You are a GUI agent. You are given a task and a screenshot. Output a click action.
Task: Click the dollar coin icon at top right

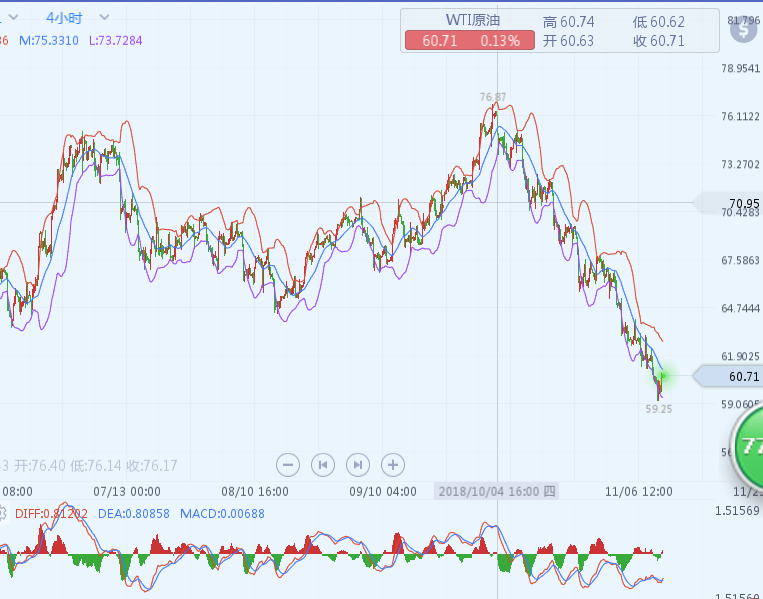(743, 28)
